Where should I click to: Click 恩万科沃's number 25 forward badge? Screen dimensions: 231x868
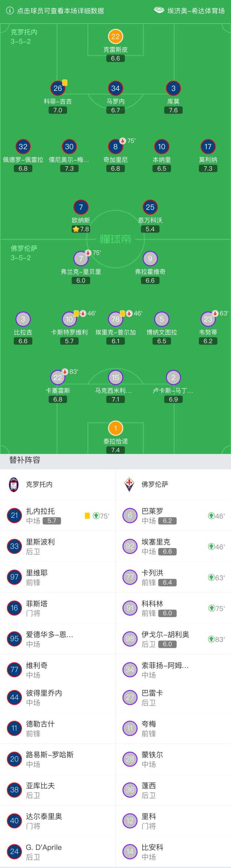tap(150, 207)
